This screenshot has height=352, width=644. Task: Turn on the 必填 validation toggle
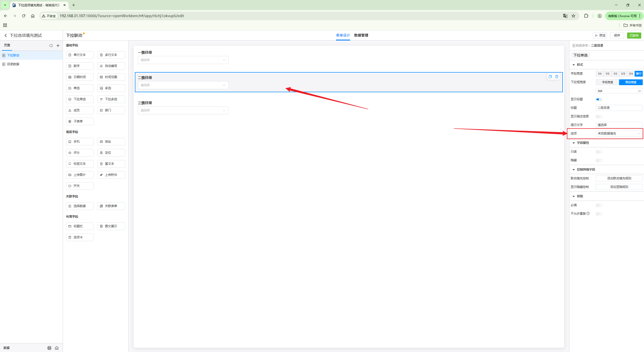pos(599,205)
